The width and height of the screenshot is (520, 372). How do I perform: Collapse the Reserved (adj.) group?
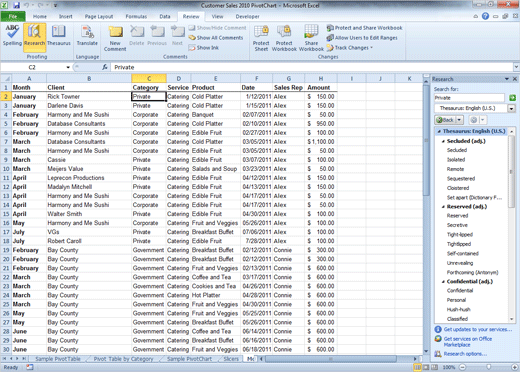443,207
